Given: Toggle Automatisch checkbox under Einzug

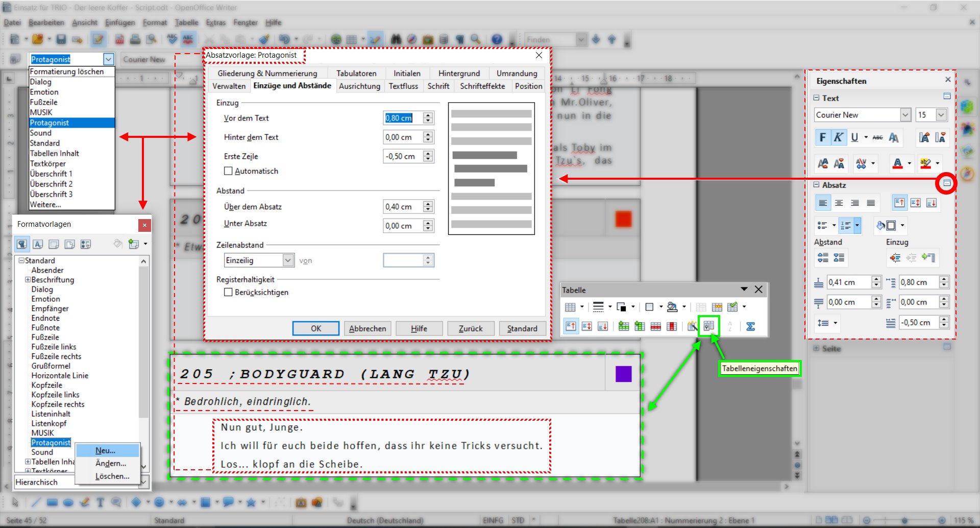Looking at the screenshot, I should click(x=228, y=171).
